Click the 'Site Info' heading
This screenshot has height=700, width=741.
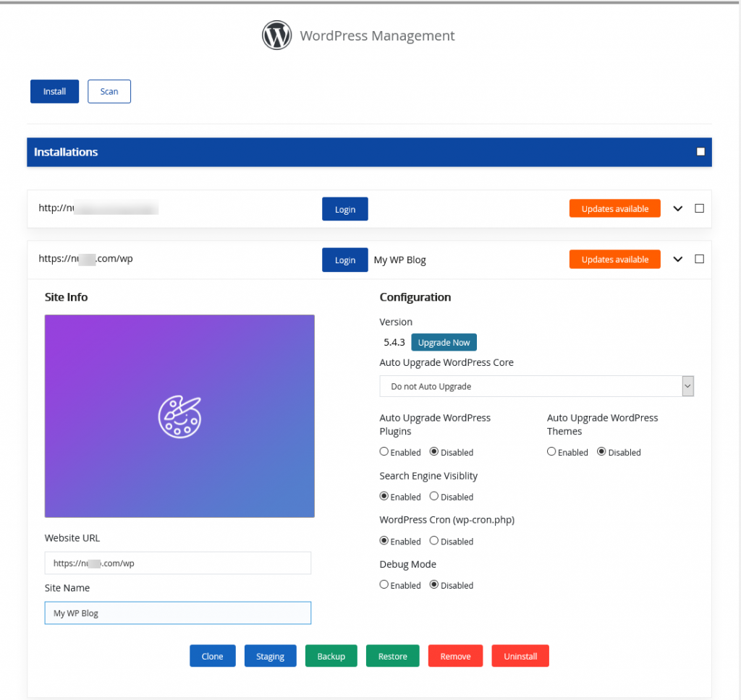point(66,297)
